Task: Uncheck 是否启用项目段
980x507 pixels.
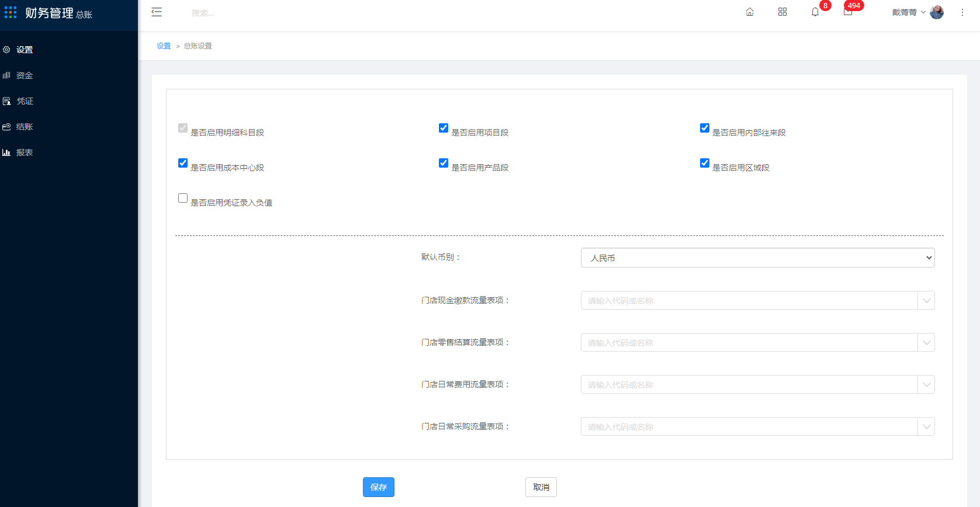Action: click(444, 128)
